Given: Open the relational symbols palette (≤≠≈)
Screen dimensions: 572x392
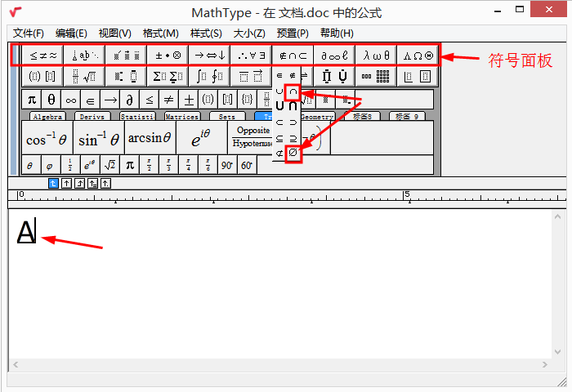Looking at the screenshot, I should coord(42,56).
